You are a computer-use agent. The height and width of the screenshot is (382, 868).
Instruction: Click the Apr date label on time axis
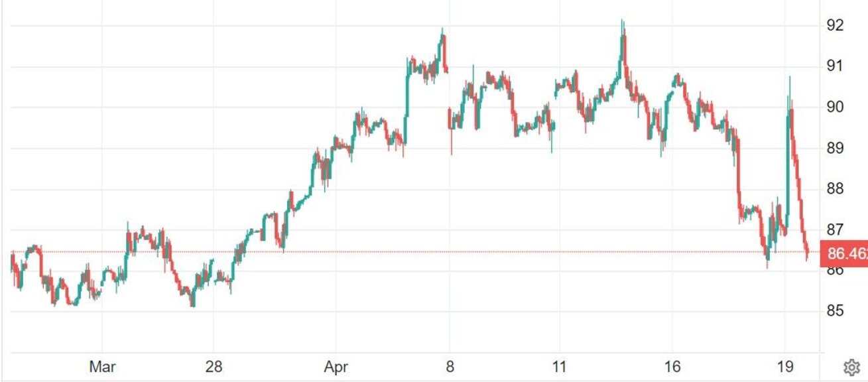336,367
